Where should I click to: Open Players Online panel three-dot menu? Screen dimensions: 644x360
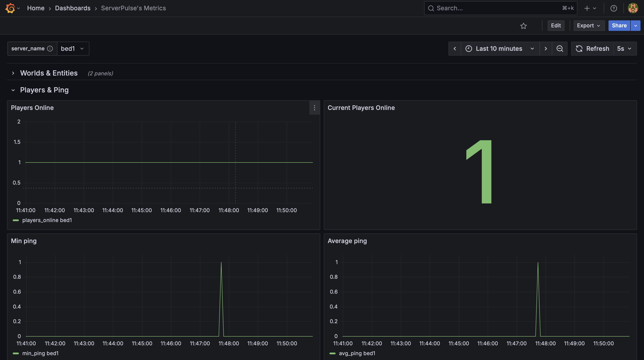315,108
